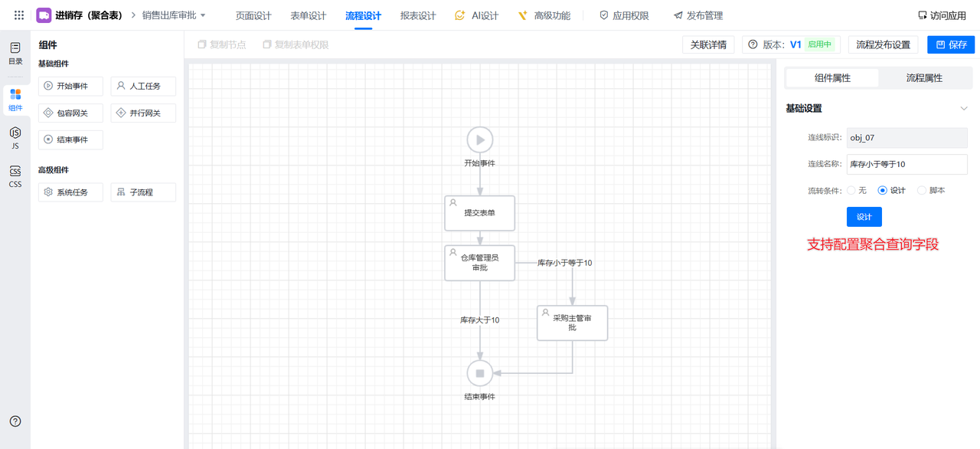The width and height of the screenshot is (980, 449).
Task: Switch to the 表单设计 tab
Action: coord(309,15)
